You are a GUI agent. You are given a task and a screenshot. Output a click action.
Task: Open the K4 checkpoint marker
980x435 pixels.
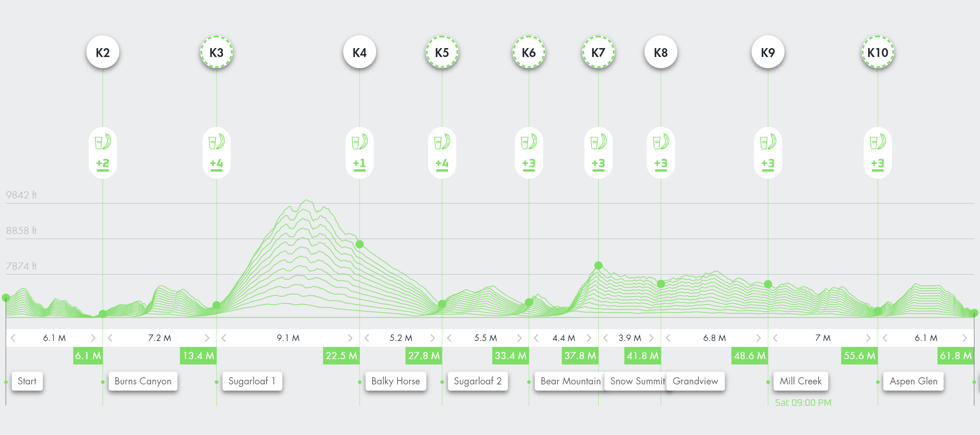[360, 52]
